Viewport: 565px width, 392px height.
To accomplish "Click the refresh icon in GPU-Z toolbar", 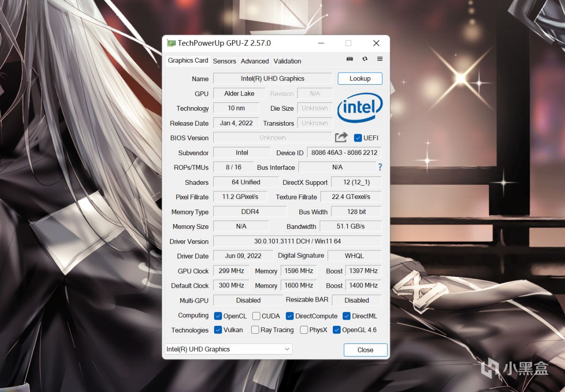I will (x=365, y=59).
